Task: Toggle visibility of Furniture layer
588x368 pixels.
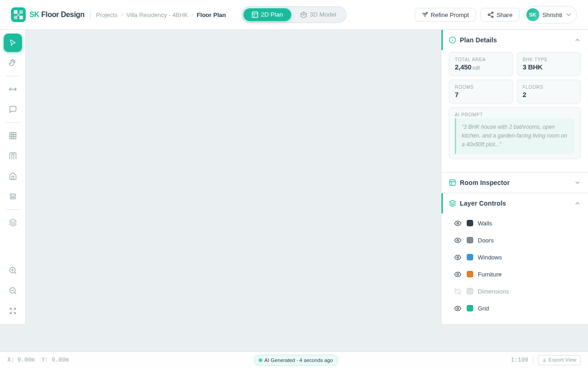Action: tap(458, 274)
